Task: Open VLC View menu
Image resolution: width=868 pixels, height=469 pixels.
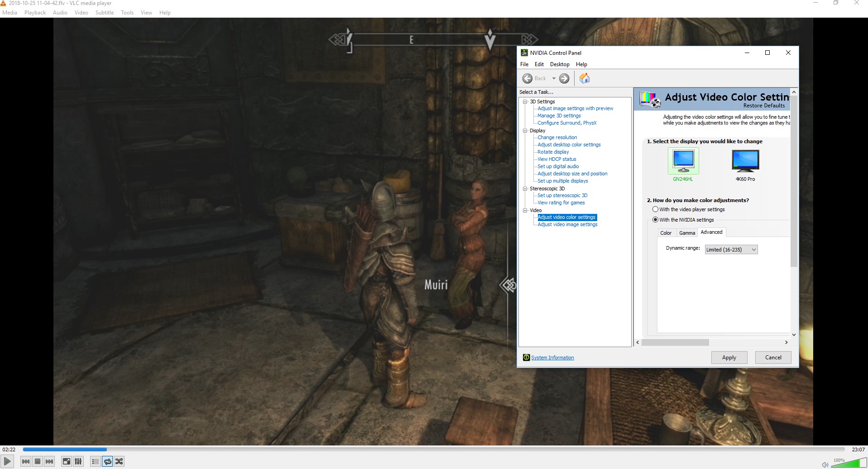Action: tap(146, 13)
